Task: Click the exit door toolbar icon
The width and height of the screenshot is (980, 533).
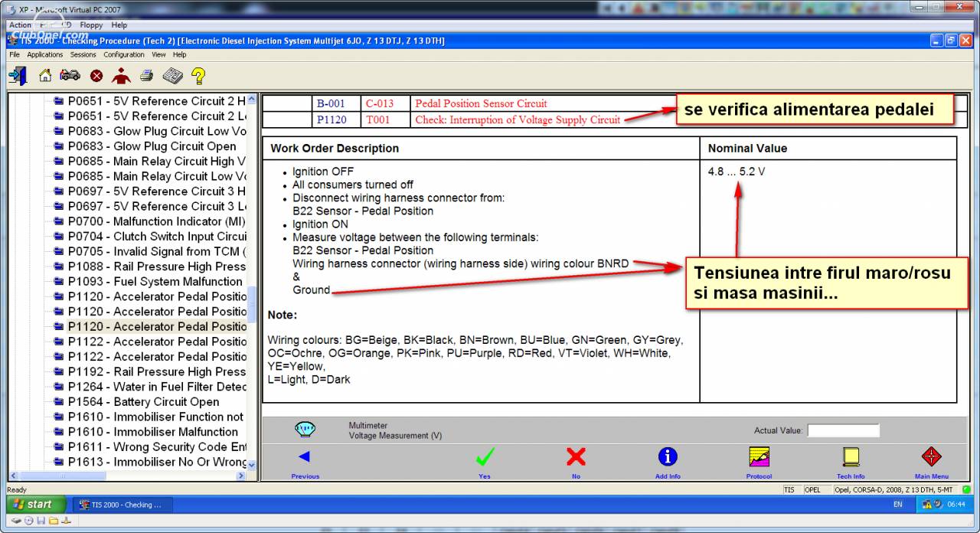Action: (x=18, y=75)
